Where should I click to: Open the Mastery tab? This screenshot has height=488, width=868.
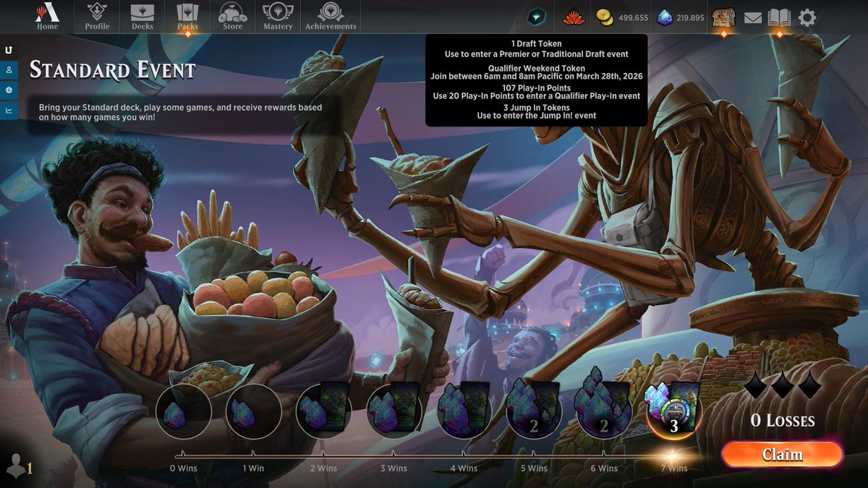tap(278, 17)
